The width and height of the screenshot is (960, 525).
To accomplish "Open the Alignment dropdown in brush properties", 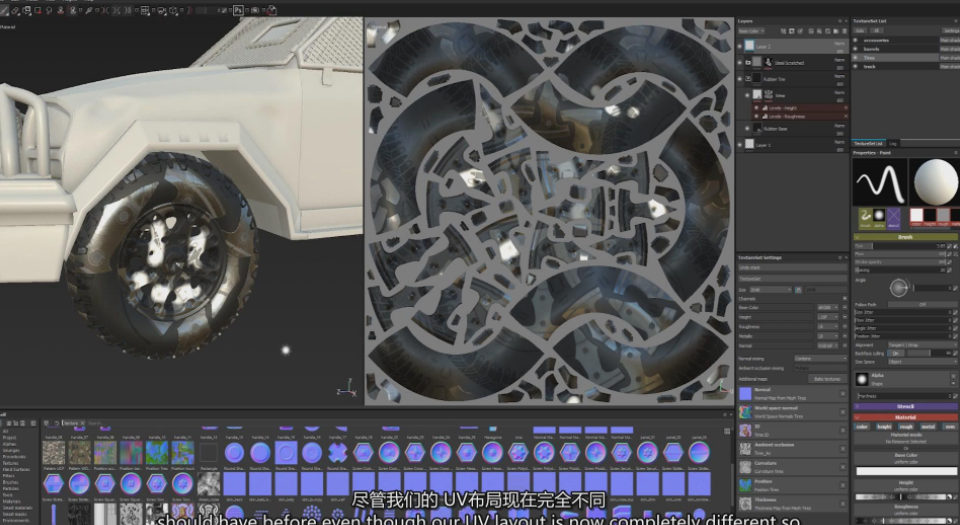I will pos(921,345).
